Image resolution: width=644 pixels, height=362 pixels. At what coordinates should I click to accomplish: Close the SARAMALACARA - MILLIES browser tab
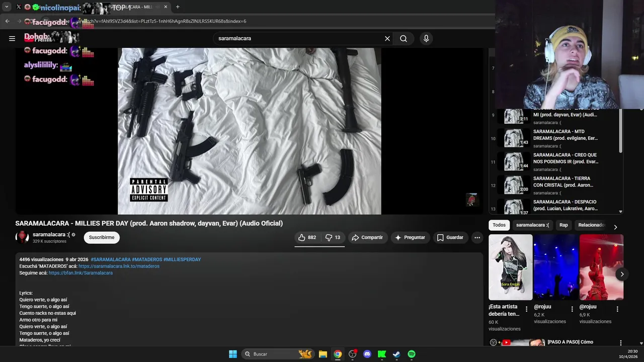[x=166, y=7]
